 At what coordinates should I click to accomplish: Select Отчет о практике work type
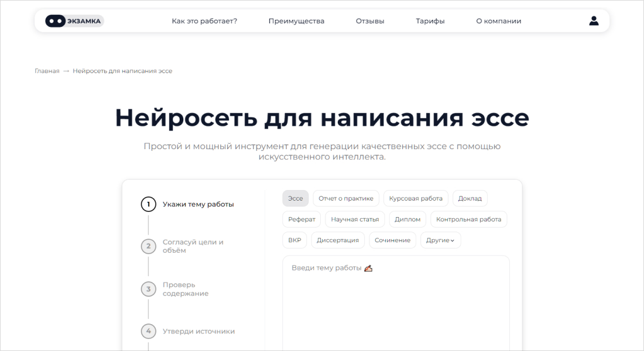(x=346, y=198)
